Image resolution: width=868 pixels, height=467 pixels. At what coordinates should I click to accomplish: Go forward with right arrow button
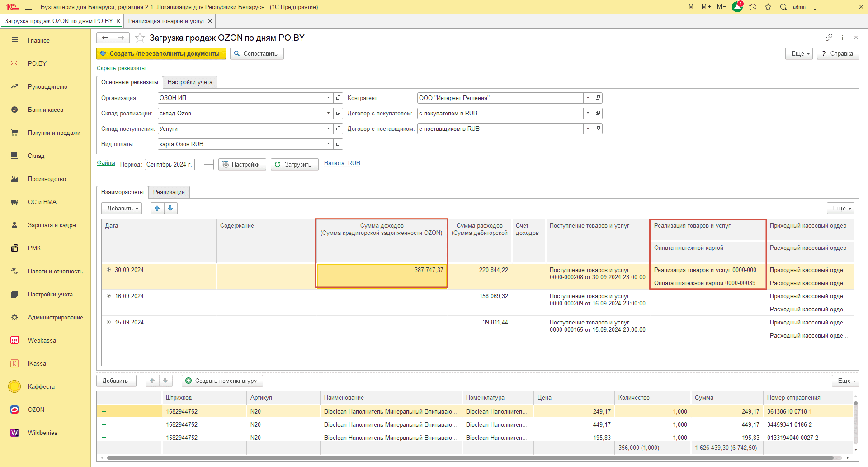121,38
